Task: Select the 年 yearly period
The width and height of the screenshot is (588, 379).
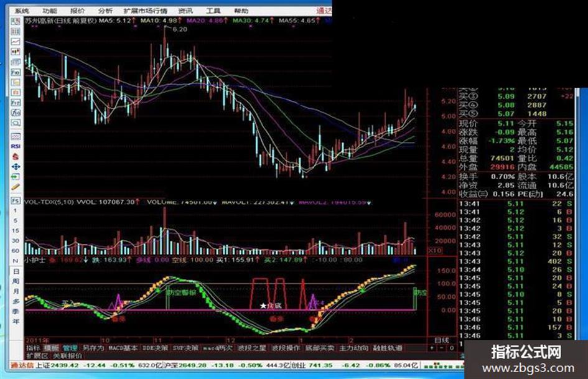Action: [16, 322]
